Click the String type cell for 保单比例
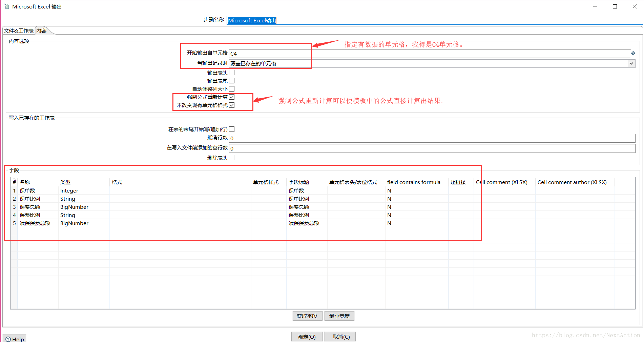Screen dimensions: 644x342 click(84, 199)
